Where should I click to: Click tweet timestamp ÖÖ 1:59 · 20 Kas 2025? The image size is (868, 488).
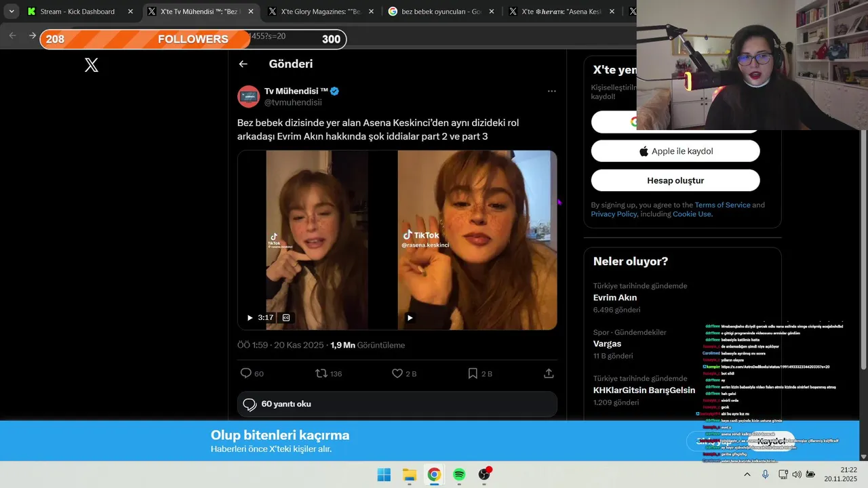click(x=280, y=345)
